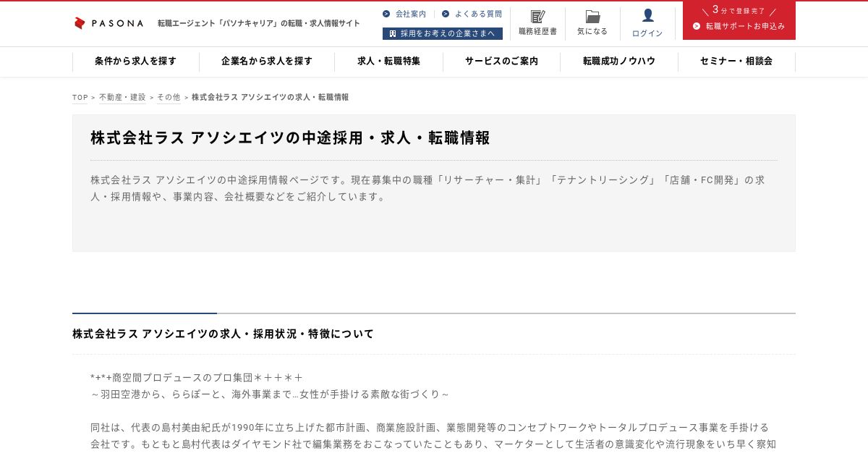Click the PASONA logo
This screenshot has width=868, height=456.
point(109,23)
